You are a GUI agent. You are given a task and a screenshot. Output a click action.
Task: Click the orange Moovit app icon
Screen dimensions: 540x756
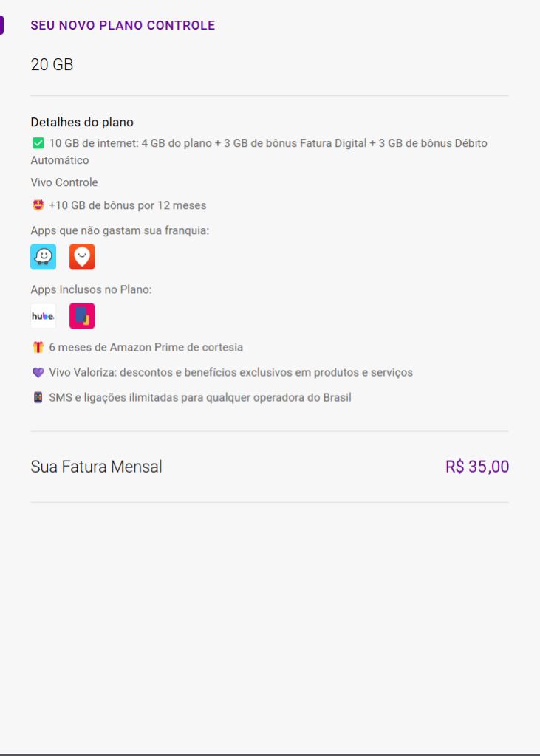tap(82, 257)
